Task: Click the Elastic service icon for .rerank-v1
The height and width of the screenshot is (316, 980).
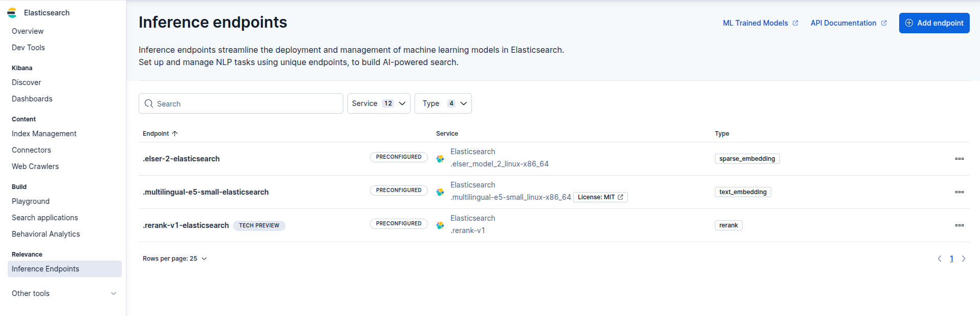Action: [440, 225]
